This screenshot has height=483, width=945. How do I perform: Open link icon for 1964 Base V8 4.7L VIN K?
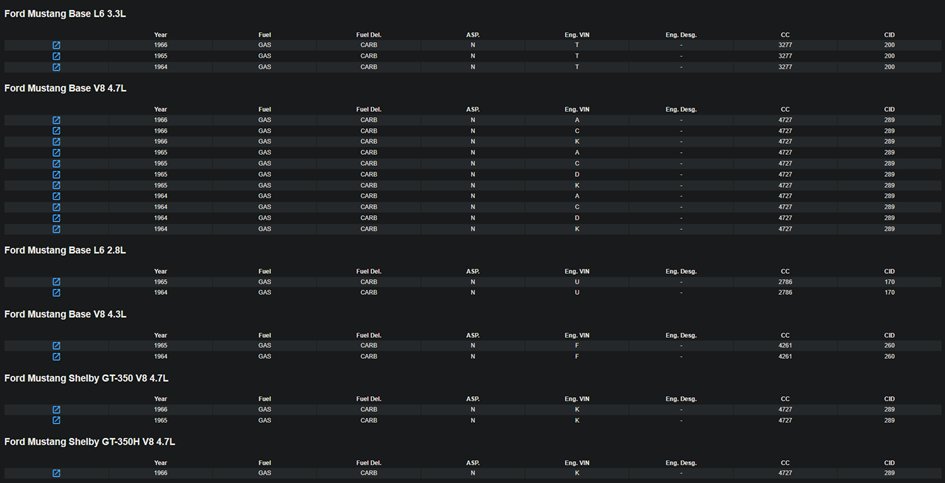click(x=56, y=229)
